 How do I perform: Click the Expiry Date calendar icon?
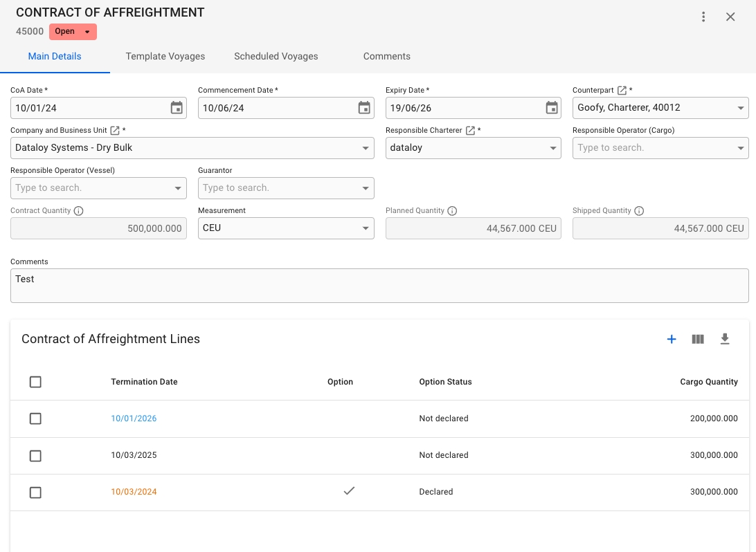tap(552, 108)
